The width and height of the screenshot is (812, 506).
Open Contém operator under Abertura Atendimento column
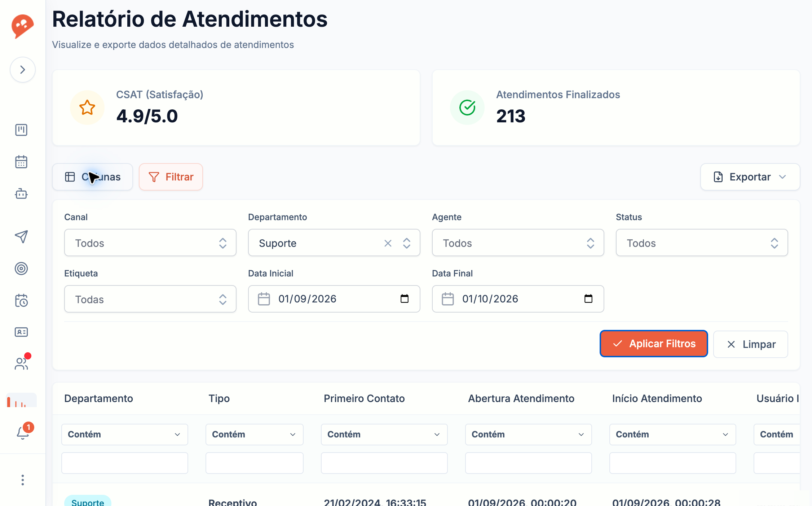528,435
